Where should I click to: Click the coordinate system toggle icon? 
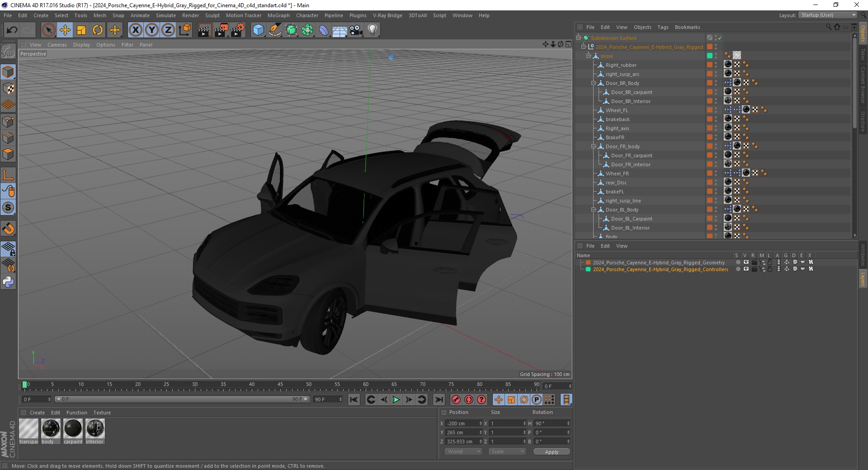pos(185,30)
